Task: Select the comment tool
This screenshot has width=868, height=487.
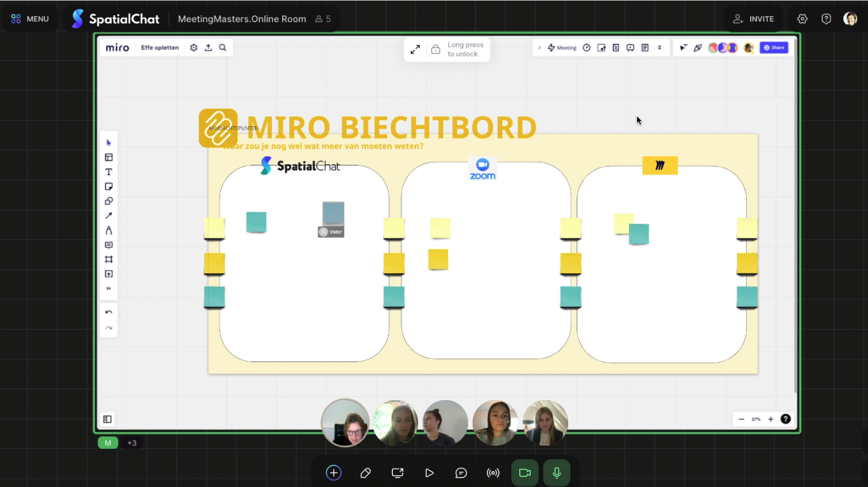Action: (108, 245)
